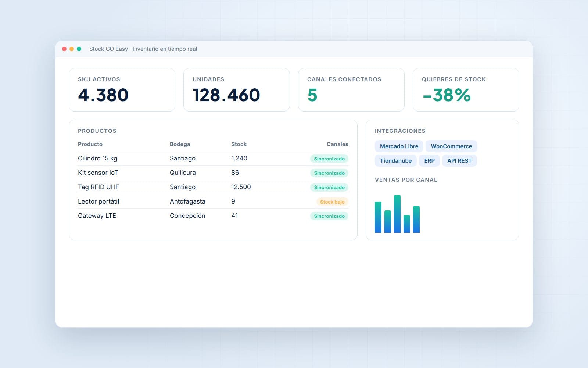Click the tallest bar in Ventas por Canal chart
588x368 pixels.
pyautogui.click(x=397, y=214)
